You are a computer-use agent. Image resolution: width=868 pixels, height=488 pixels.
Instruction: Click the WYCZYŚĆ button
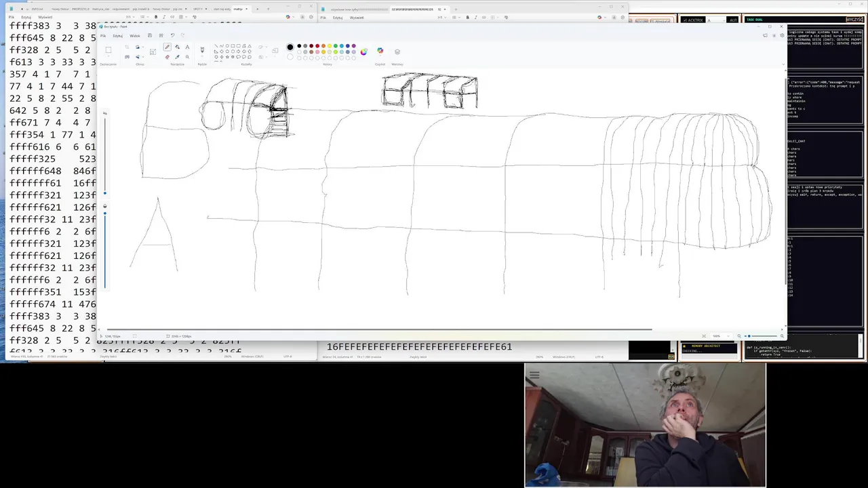pos(854,20)
